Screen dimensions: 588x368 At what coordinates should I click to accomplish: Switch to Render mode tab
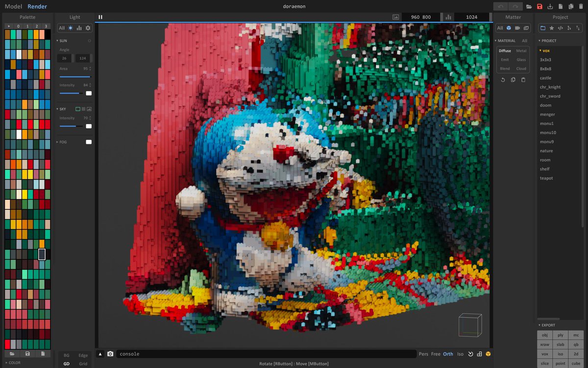point(37,6)
